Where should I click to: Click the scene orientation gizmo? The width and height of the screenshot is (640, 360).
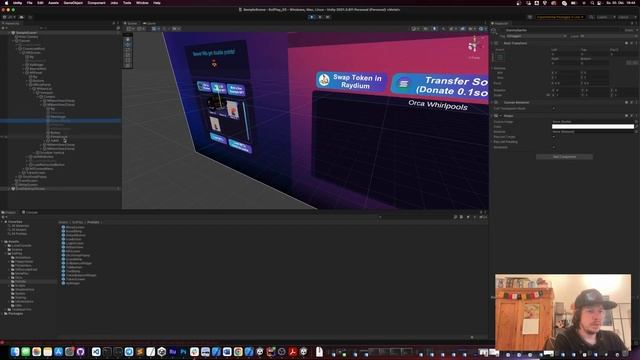click(x=474, y=46)
